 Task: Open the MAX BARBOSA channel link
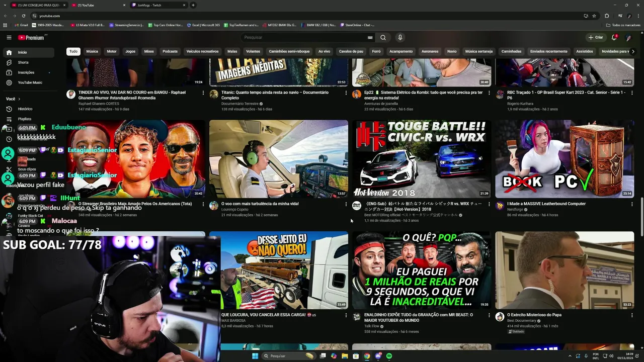tap(233, 320)
